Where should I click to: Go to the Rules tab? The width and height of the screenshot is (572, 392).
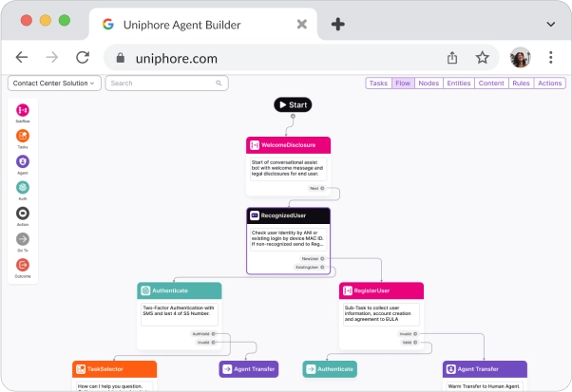point(521,84)
